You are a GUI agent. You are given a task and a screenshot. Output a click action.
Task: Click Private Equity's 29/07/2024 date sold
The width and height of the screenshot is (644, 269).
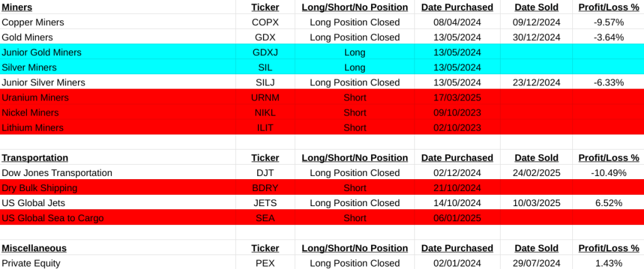click(536, 263)
